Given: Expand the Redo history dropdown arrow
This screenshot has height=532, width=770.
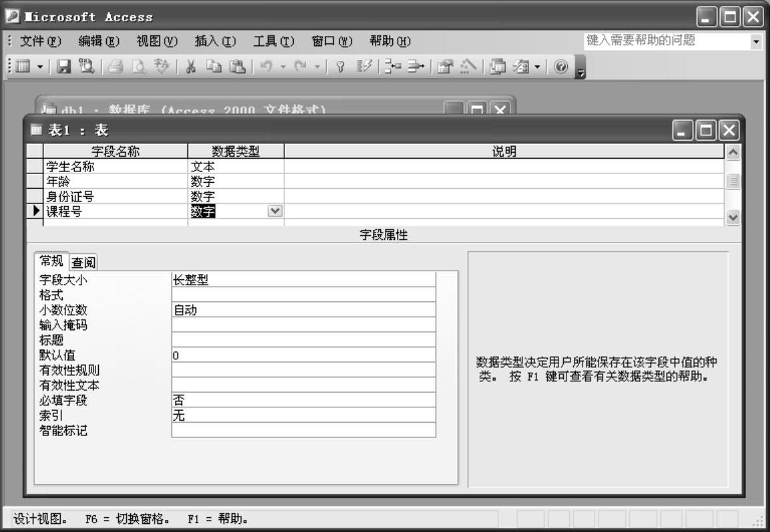Looking at the screenshot, I should [317, 67].
